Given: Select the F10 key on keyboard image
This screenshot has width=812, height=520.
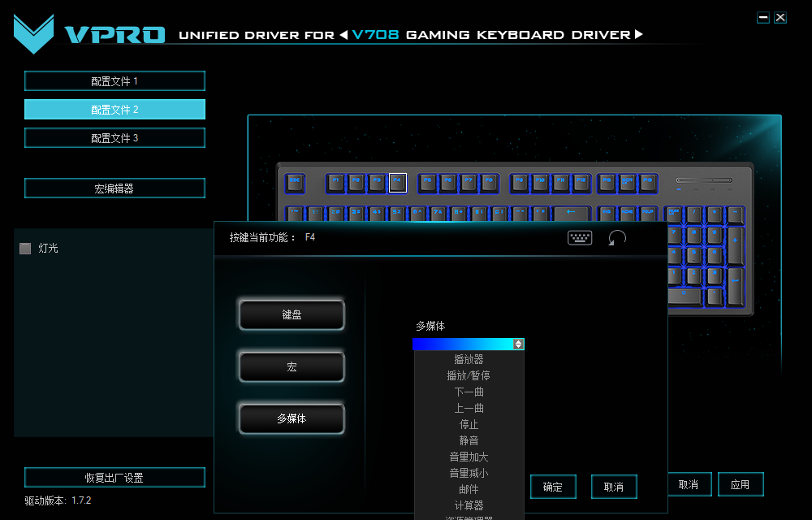Looking at the screenshot, I should (x=540, y=183).
